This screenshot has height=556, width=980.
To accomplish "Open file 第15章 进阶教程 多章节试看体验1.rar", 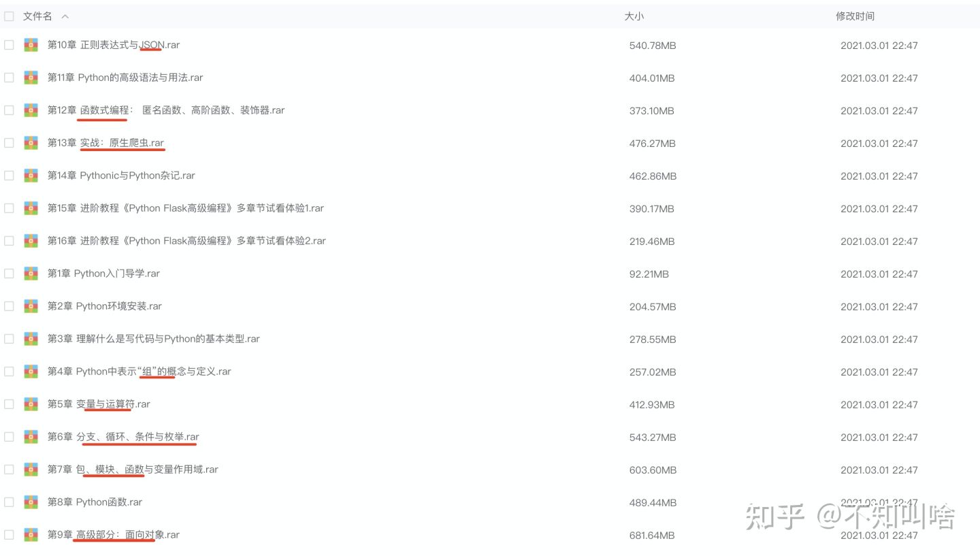I will (186, 208).
